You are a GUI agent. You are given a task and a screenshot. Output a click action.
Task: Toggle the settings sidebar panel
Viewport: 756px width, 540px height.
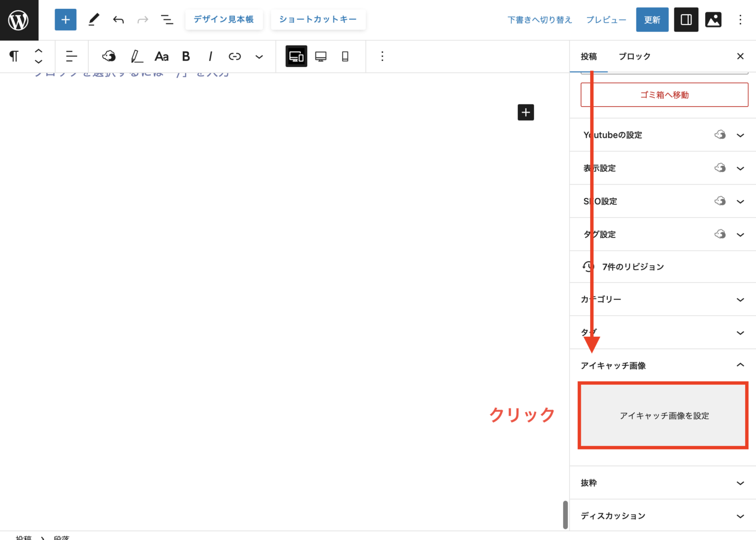coord(686,20)
